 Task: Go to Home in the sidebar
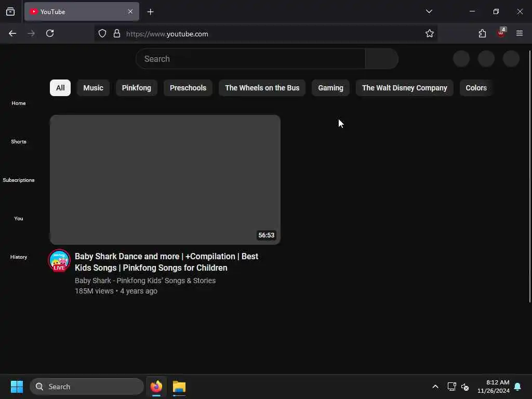[19, 103]
